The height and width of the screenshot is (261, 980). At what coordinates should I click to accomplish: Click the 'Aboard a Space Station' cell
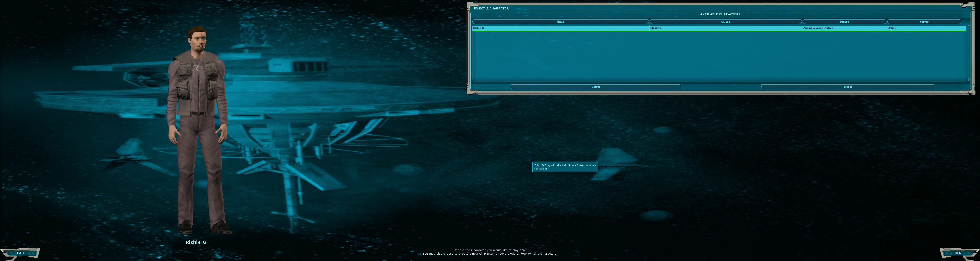(x=844, y=28)
